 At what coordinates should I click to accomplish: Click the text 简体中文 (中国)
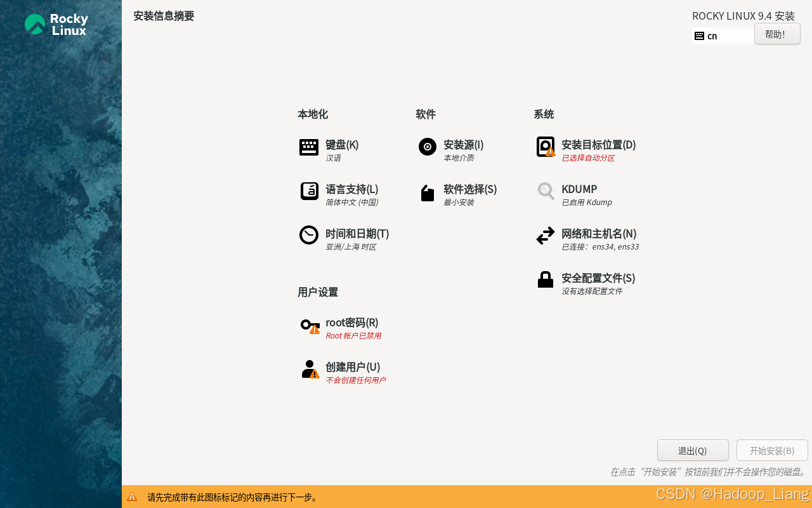point(352,202)
